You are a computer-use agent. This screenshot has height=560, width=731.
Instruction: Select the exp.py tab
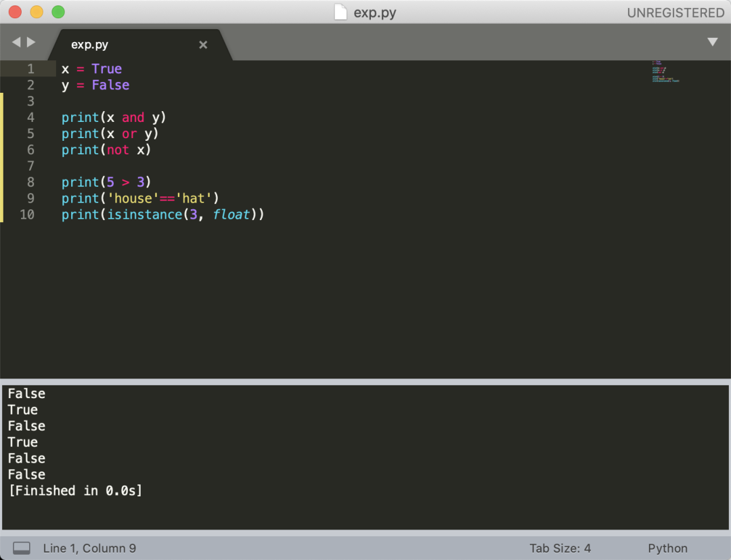[90, 45]
